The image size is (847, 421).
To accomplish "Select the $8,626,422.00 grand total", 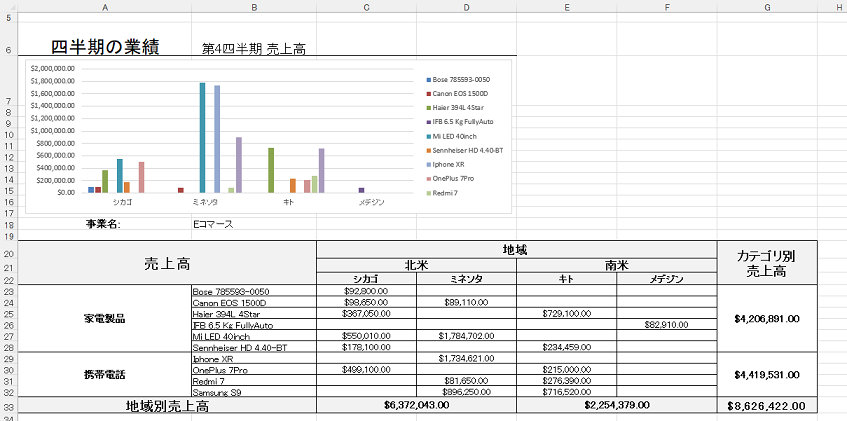I will click(x=767, y=406).
